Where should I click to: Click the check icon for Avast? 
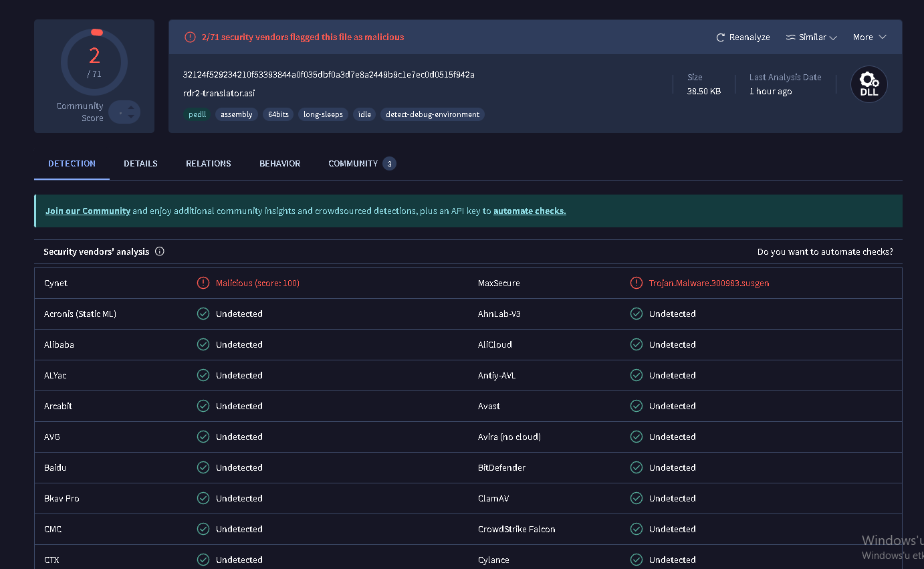pos(637,406)
